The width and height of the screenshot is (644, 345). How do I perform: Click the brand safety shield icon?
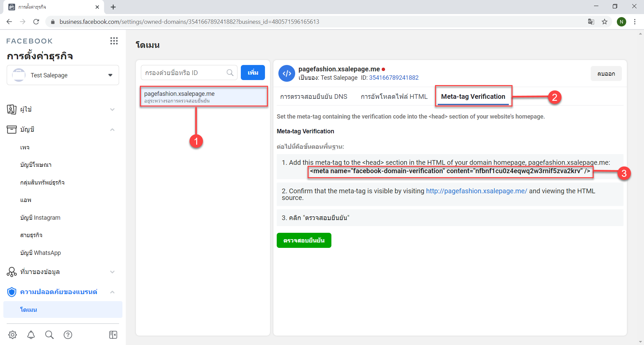(x=12, y=292)
